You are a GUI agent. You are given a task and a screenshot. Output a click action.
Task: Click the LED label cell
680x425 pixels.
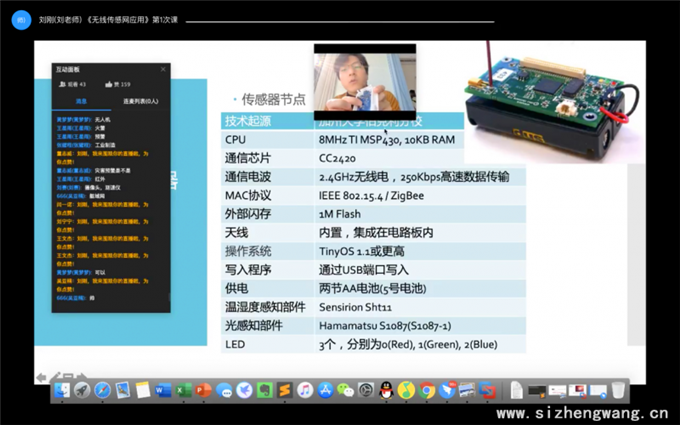(x=268, y=344)
